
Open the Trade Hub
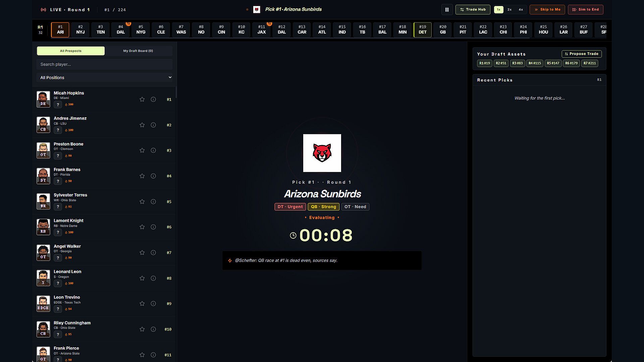(473, 10)
